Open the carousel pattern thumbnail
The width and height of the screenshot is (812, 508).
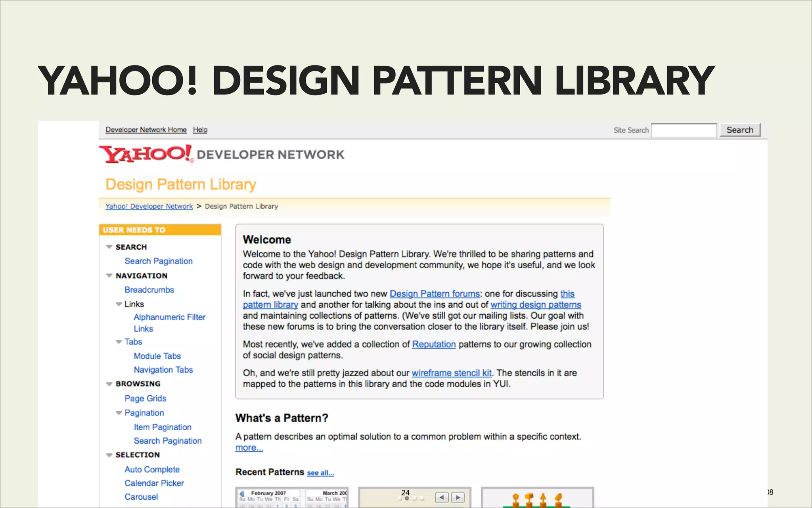pyautogui.click(x=415, y=497)
